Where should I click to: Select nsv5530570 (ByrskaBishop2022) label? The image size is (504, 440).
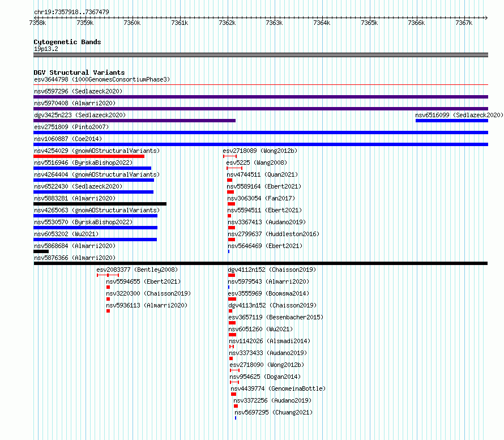[83, 222]
